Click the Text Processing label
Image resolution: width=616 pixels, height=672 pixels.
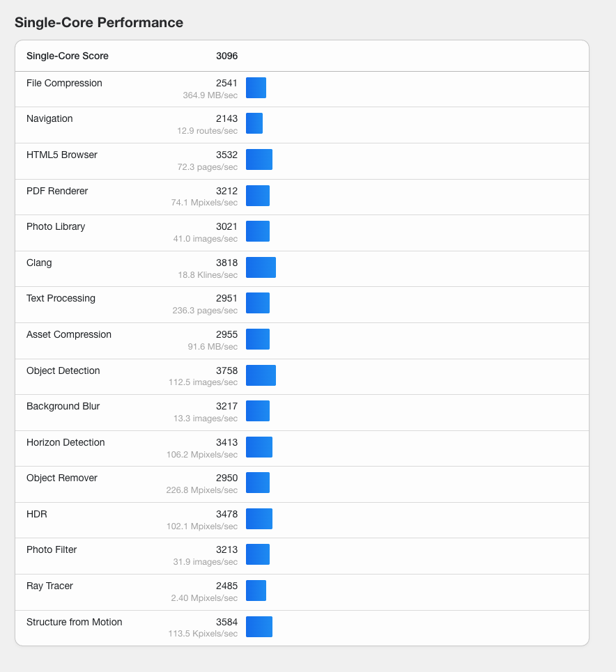(x=61, y=298)
